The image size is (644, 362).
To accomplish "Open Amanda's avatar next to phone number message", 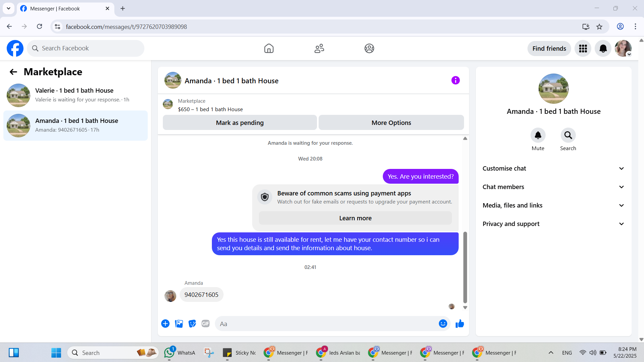I will [170, 296].
